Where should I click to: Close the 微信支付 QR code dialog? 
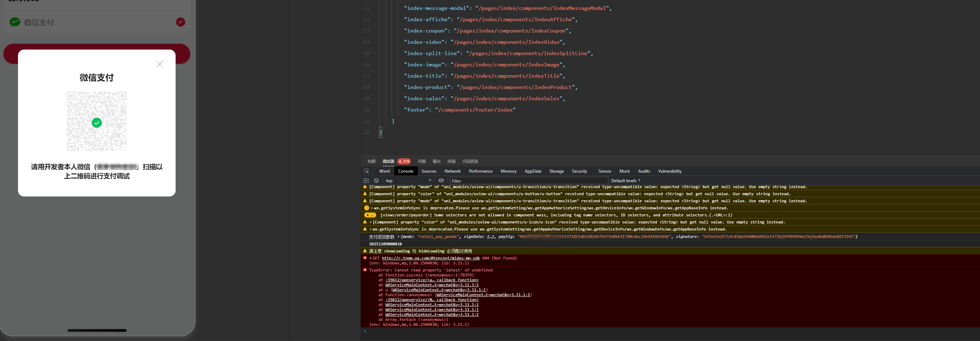[160, 64]
